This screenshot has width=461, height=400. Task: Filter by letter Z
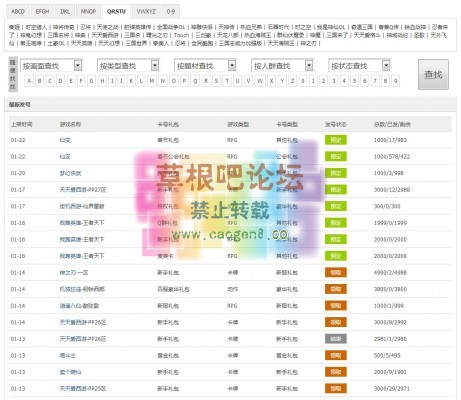(292, 81)
